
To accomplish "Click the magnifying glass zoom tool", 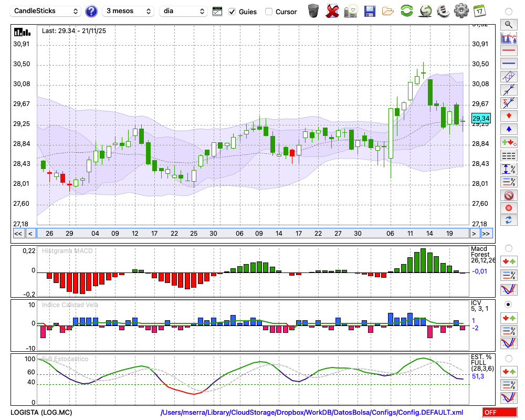I will [508, 24].
